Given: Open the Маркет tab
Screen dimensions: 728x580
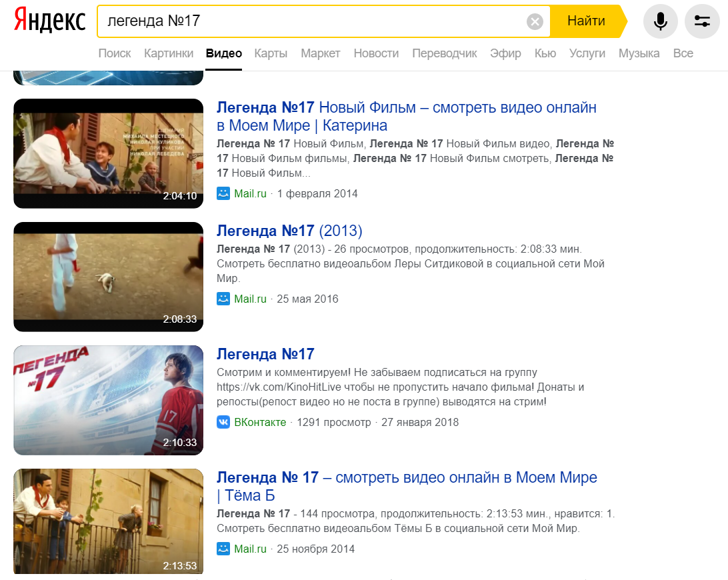Looking at the screenshot, I should coord(321,53).
